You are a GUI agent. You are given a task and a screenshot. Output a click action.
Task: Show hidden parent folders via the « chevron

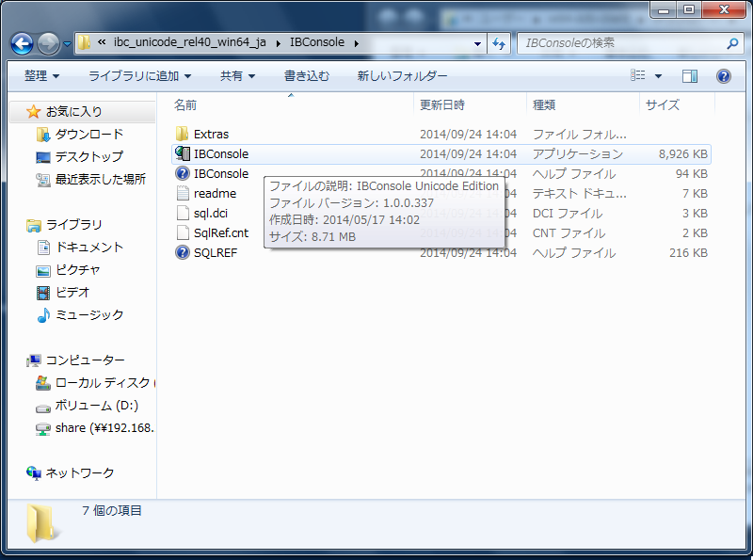(102, 42)
